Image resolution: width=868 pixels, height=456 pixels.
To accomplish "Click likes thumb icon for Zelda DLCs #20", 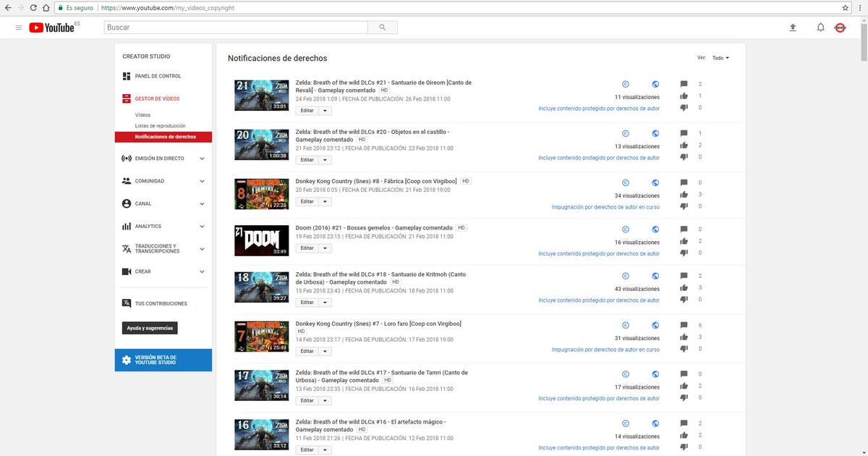I will tap(684, 145).
